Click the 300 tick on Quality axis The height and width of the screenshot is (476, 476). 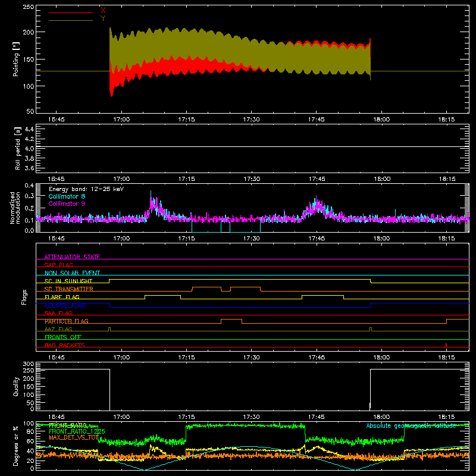[29, 364]
